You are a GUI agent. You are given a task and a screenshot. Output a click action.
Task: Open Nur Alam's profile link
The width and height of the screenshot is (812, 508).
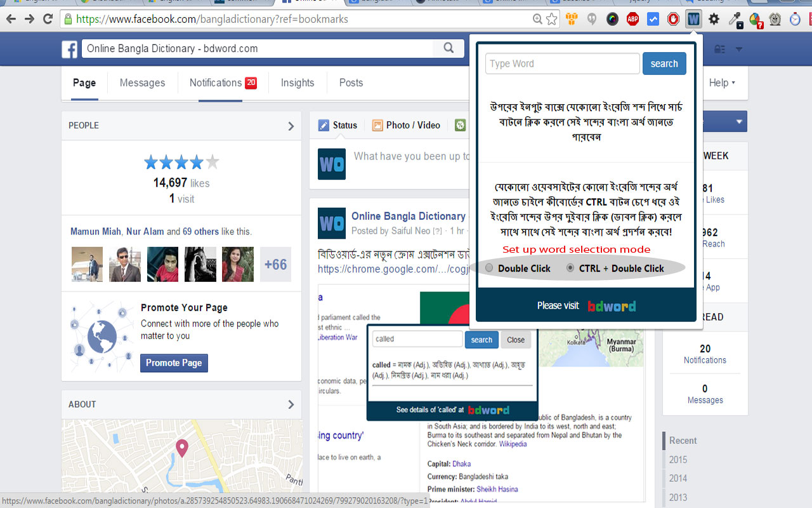pos(145,232)
